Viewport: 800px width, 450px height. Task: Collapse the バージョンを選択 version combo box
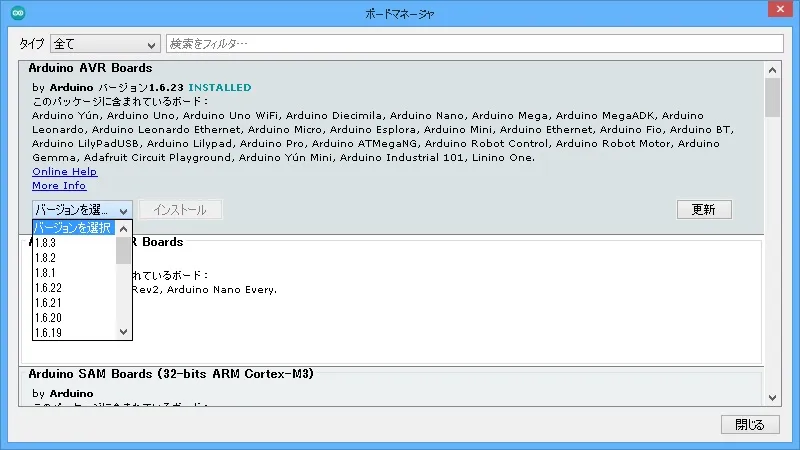(x=82, y=210)
